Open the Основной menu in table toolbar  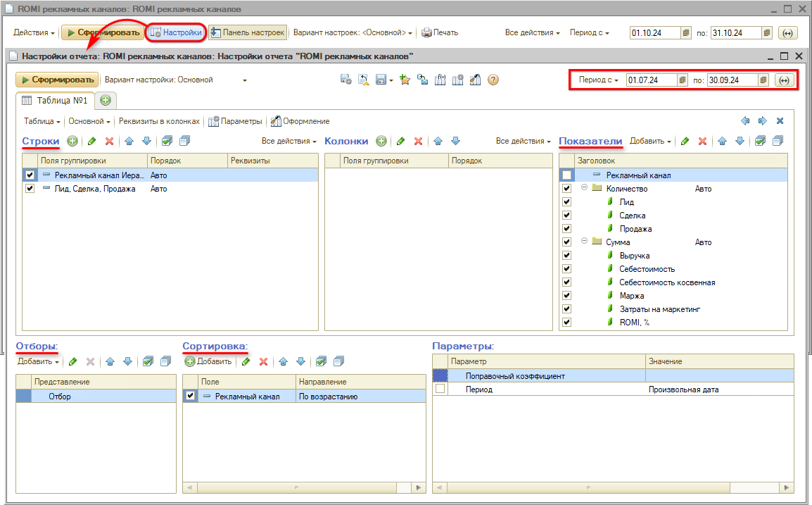pos(89,121)
